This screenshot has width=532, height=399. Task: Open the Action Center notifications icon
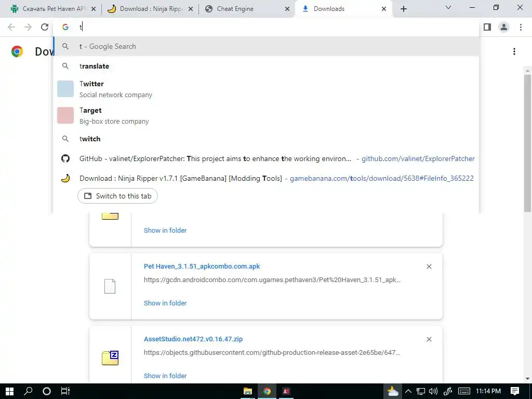pyautogui.click(x=515, y=391)
